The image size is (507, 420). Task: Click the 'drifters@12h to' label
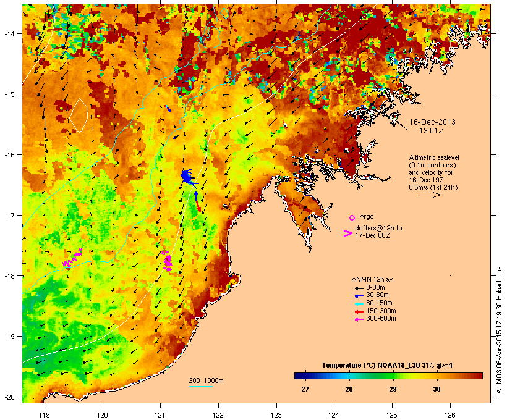[x=378, y=228]
